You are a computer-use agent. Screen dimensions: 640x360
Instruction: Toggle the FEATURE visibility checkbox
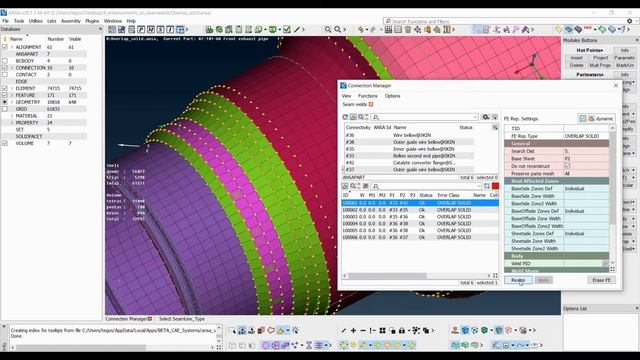point(5,95)
